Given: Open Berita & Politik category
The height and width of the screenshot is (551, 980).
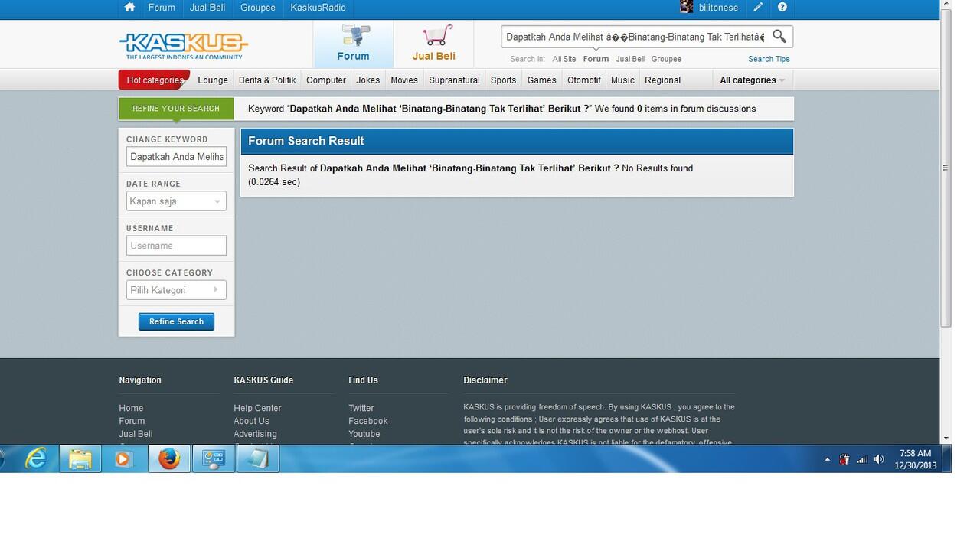Looking at the screenshot, I should [x=267, y=80].
